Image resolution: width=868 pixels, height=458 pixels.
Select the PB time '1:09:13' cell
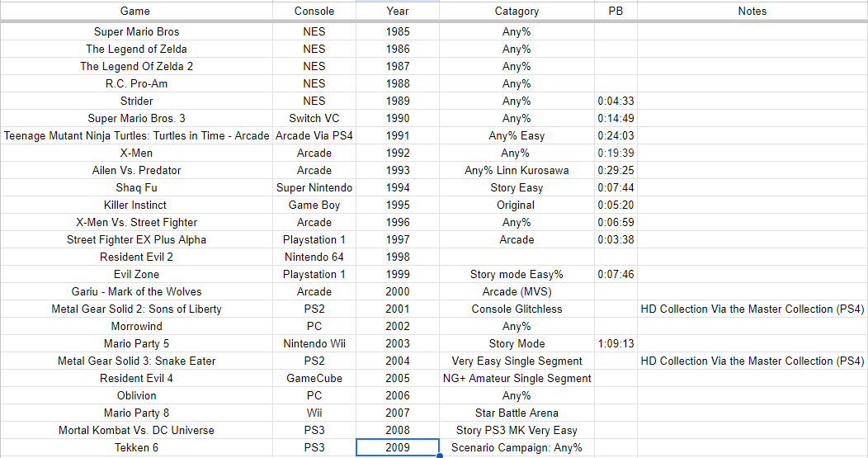coord(616,344)
